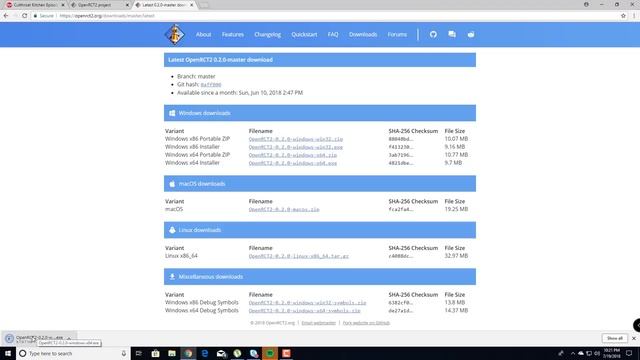Close the download shelf
Viewport: 640px width, 360px height.
click(634, 338)
